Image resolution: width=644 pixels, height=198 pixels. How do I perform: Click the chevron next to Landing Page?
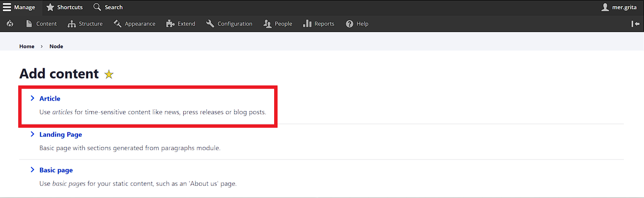click(x=32, y=134)
